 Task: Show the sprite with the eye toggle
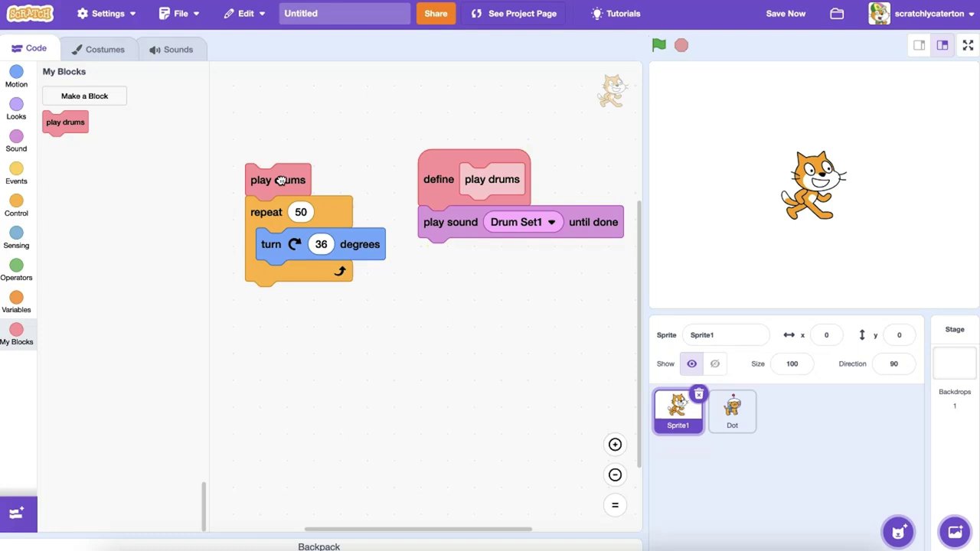point(691,364)
